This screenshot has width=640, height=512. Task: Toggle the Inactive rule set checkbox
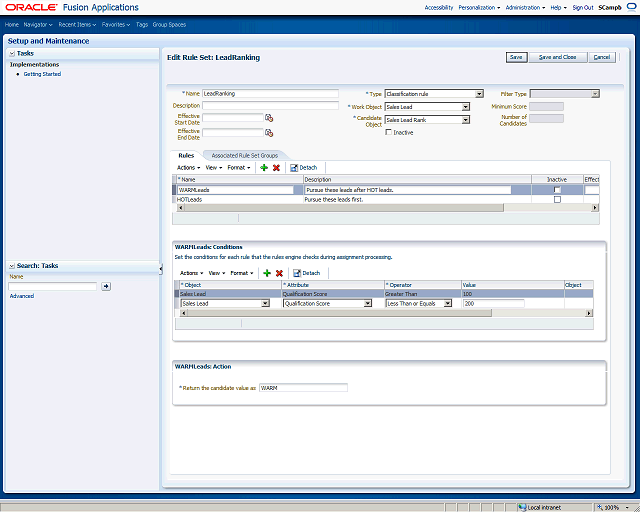[x=389, y=132]
